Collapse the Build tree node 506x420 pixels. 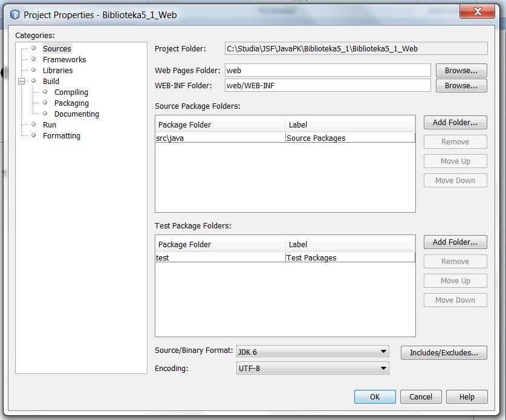pos(21,82)
